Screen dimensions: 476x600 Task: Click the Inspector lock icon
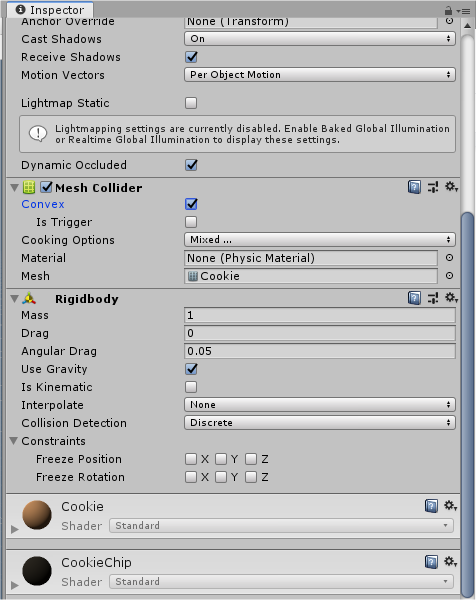click(448, 10)
